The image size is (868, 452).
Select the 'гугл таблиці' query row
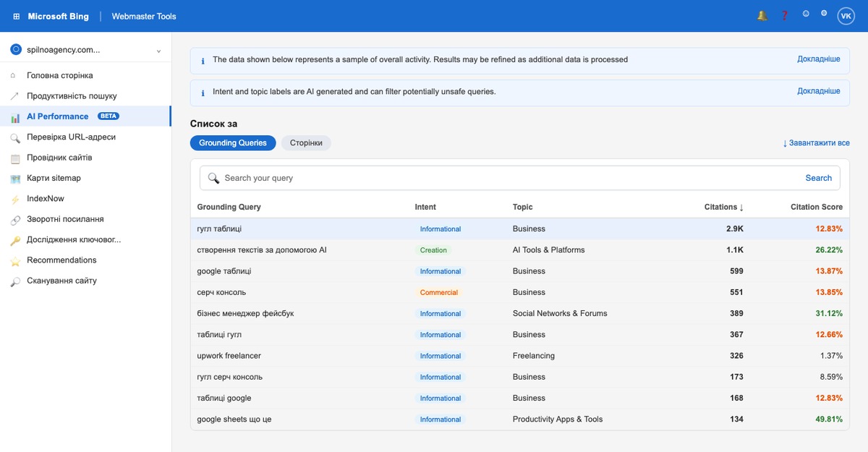[520, 229]
